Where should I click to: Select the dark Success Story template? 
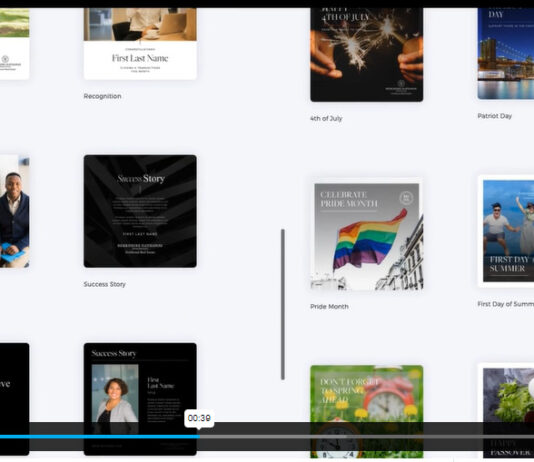click(x=140, y=211)
